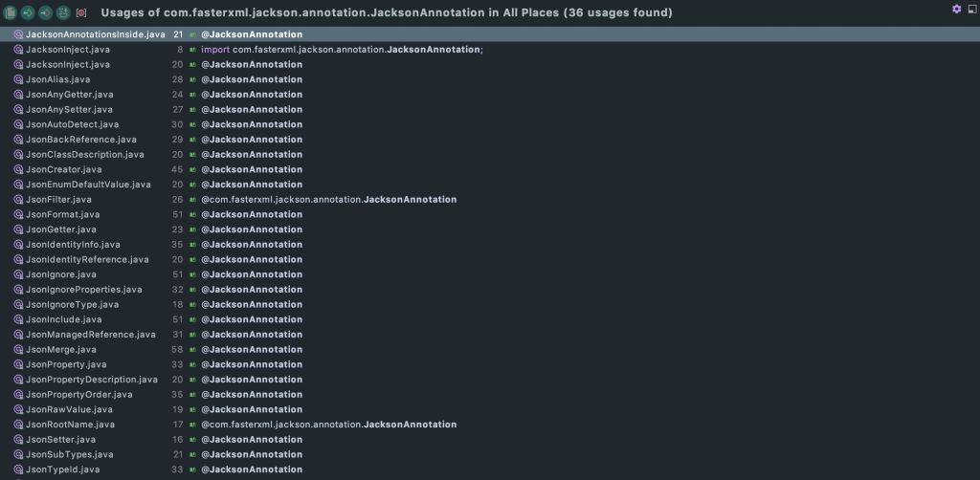This screenshot has width=980, height=480.
Task: Click annotation file icon for JsonGetter.java
Action: coord(18,229)
